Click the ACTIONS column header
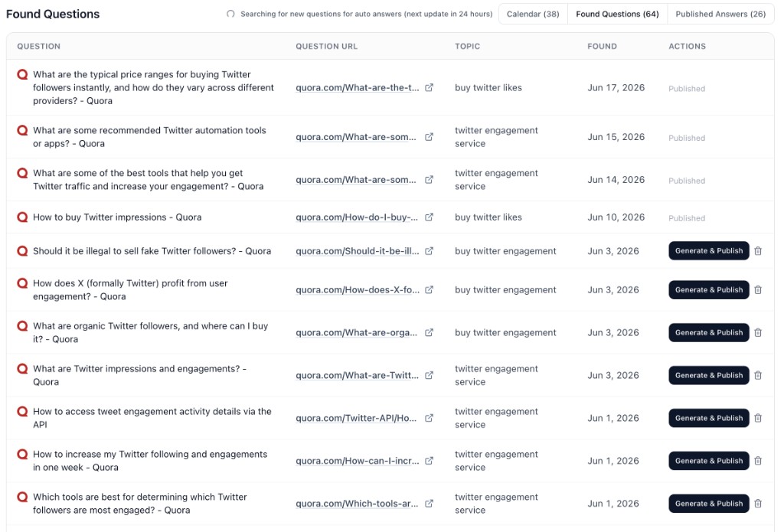This screenshot has height=532, width=784. point(687,46)
